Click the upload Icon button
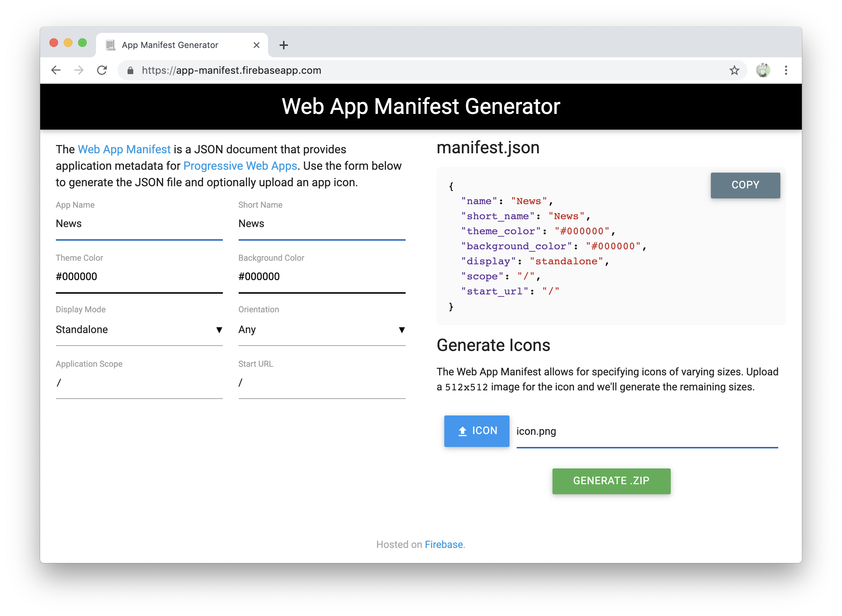 click(x=477, y=431)
